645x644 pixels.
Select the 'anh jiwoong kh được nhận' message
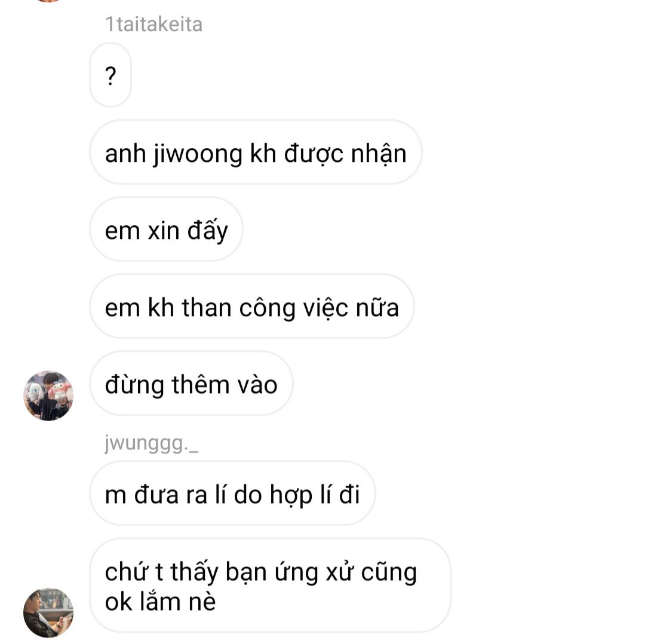point(256,152)
